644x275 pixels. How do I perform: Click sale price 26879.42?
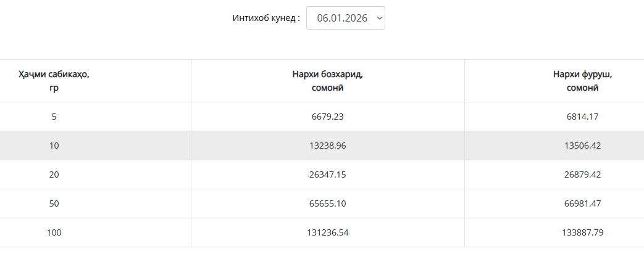(582, 174)
